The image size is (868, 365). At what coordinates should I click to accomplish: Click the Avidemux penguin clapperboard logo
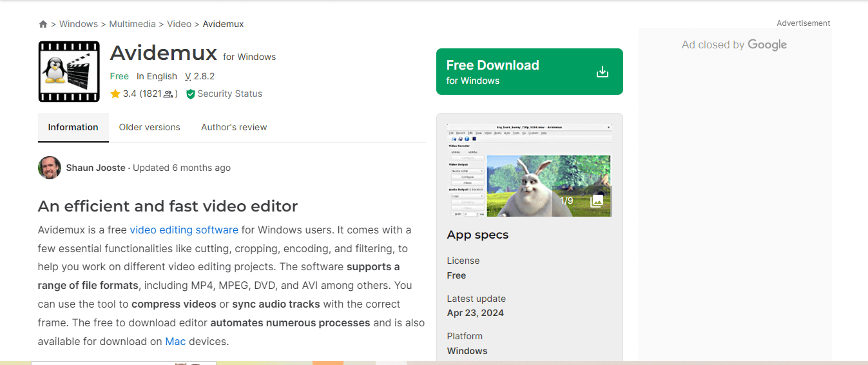[x=69, y=72]
